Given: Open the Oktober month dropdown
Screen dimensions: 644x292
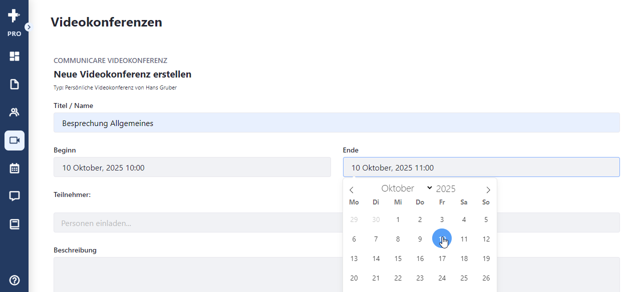Looking at the screenshot, I should tap(406, 188).
